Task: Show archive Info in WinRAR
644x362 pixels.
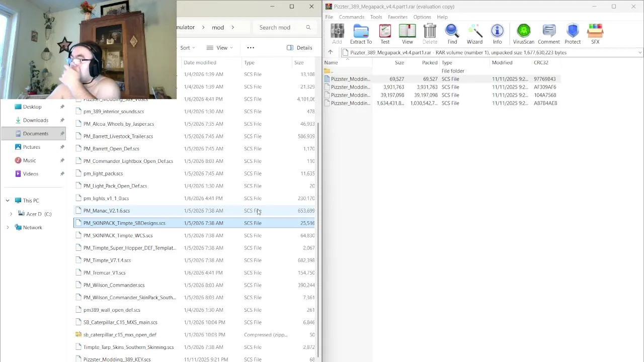Action: pyautogui.click(x=497, y=34)
